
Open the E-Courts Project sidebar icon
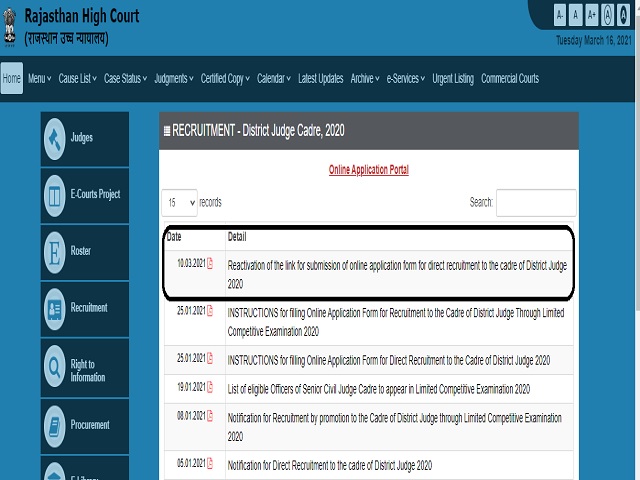pos(55,196)
